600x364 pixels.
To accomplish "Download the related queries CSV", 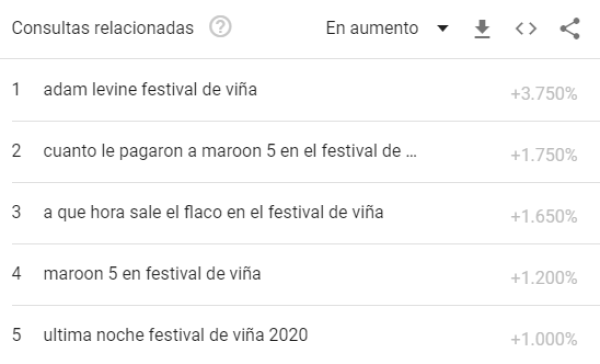I will [482, 29].
